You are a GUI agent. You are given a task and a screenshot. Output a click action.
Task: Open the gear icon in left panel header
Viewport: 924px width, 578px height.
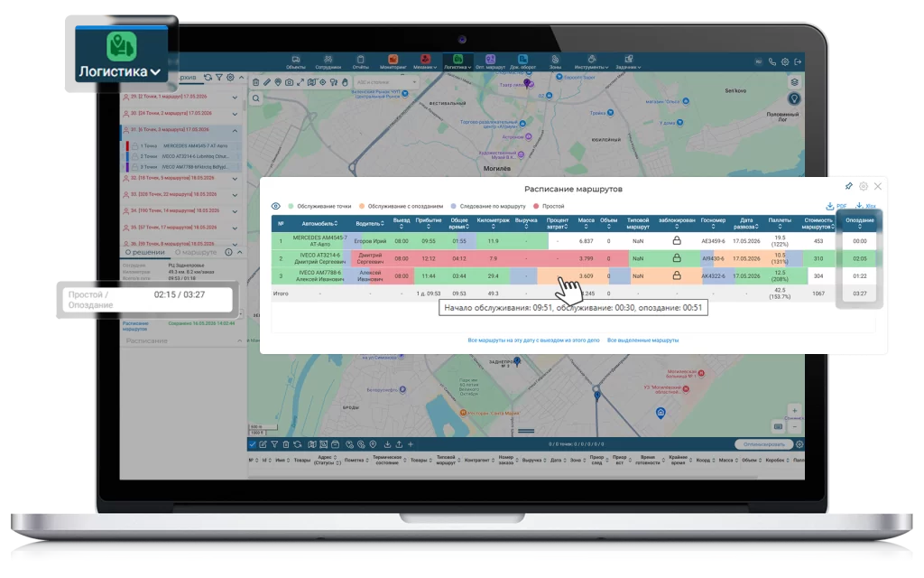coord(230,78)
